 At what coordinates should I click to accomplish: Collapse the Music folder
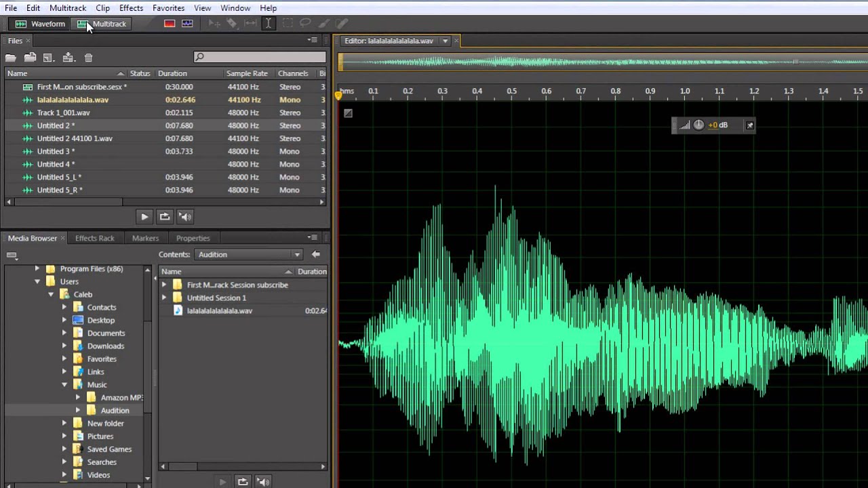point(64,385)
